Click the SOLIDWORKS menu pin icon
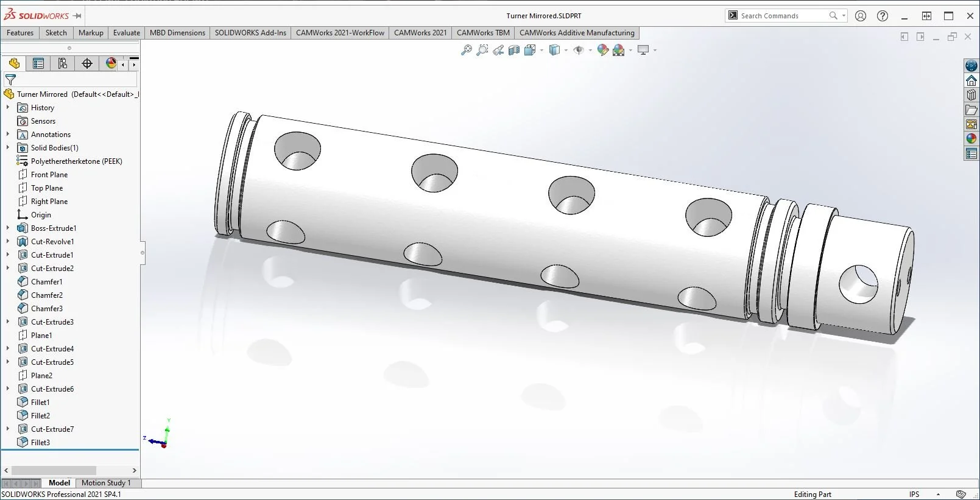This screenshot has width=980, height=500. (77, 16)
